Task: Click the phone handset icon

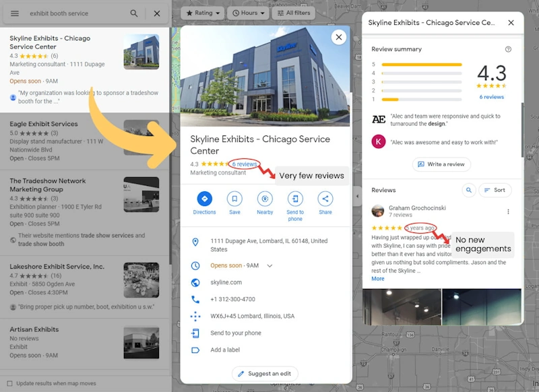Action: pos(195,299)
